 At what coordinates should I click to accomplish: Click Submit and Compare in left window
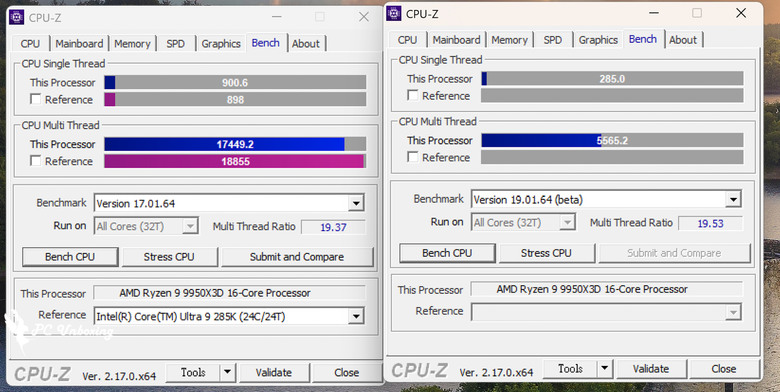tap(297, 257)
